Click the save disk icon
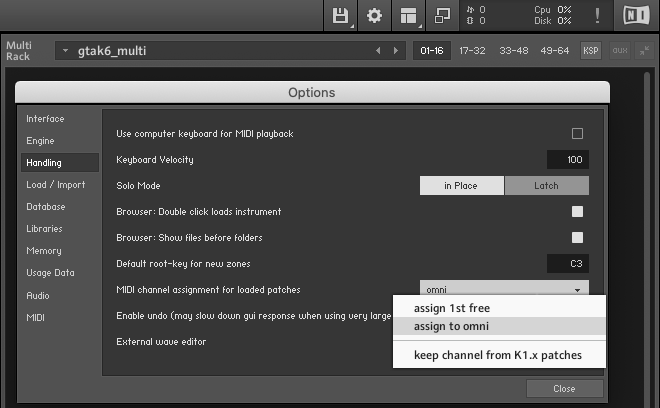 (x=340, y=16)
